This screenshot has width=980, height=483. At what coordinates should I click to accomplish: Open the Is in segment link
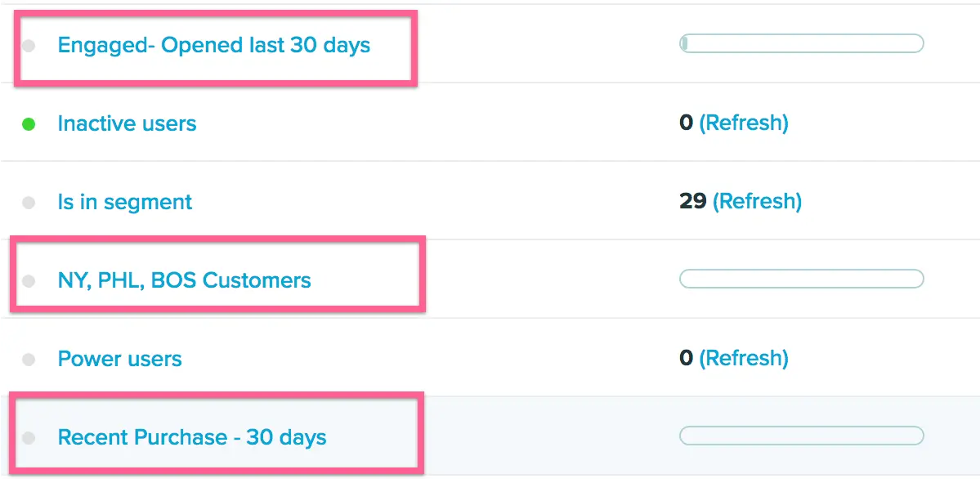(x=124, y=202)
